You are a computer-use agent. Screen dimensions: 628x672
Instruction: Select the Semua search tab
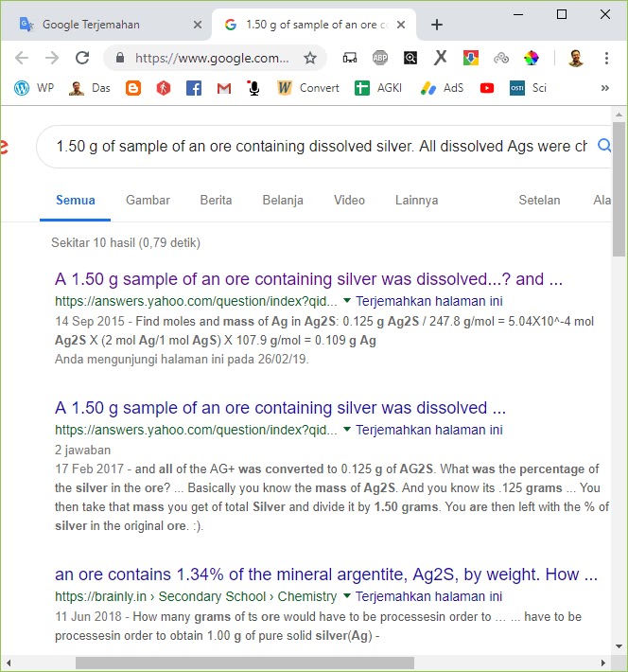[76, 200]
